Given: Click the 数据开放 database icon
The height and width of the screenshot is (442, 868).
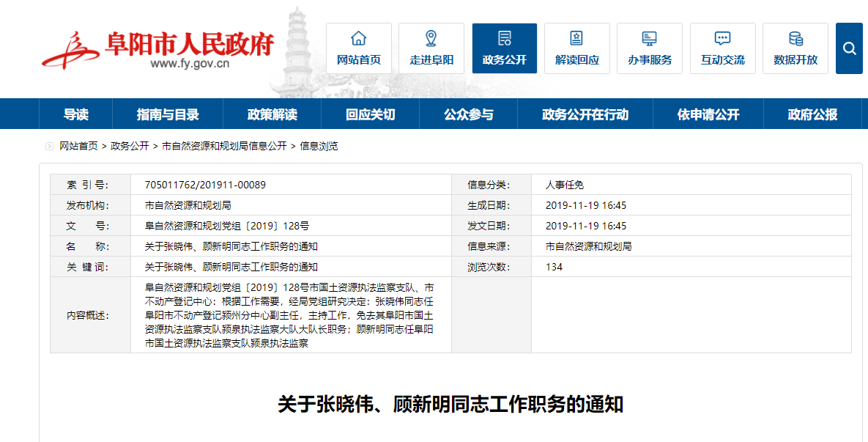Looking at the screenshot, I should (x=795, y=40).
